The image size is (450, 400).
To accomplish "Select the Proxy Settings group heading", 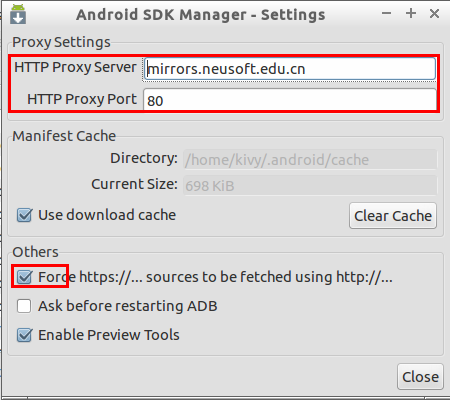I will coord(61,42).
